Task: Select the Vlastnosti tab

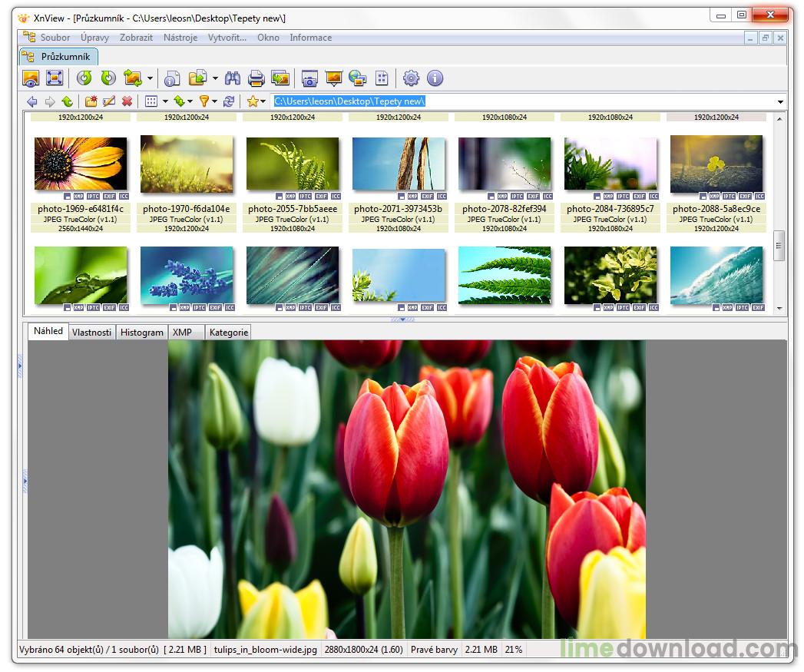Action: pyautogui.click(x=91, y=332)
